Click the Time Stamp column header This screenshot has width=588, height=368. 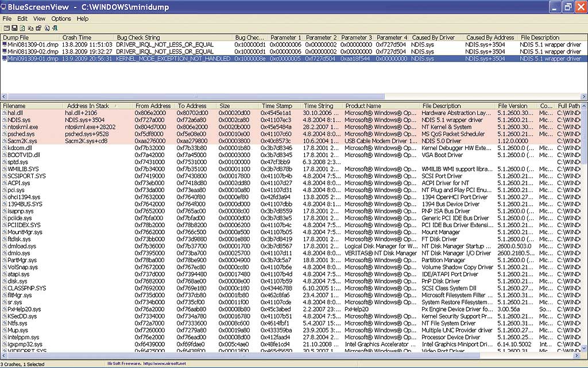click(x=280, y=106)
